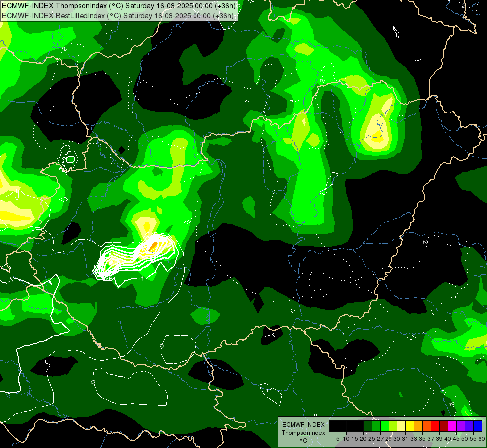Select the indigo 50–55 legend swatch
The image size is (487, 448).
(x=469, y=426)
